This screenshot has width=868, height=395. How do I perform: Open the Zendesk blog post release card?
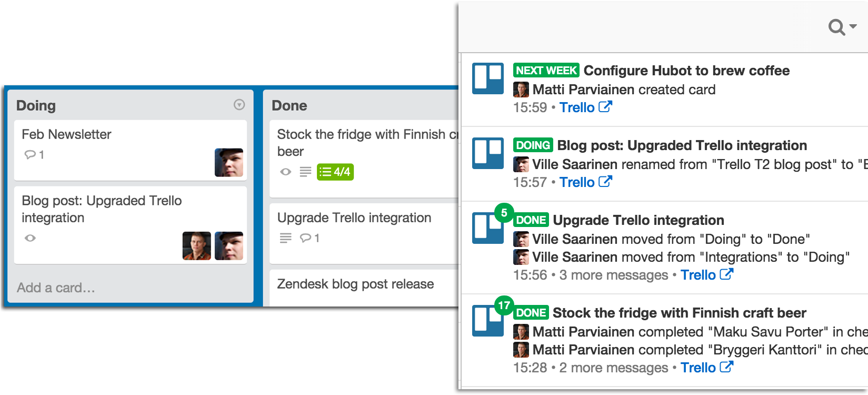click(355, 284)
